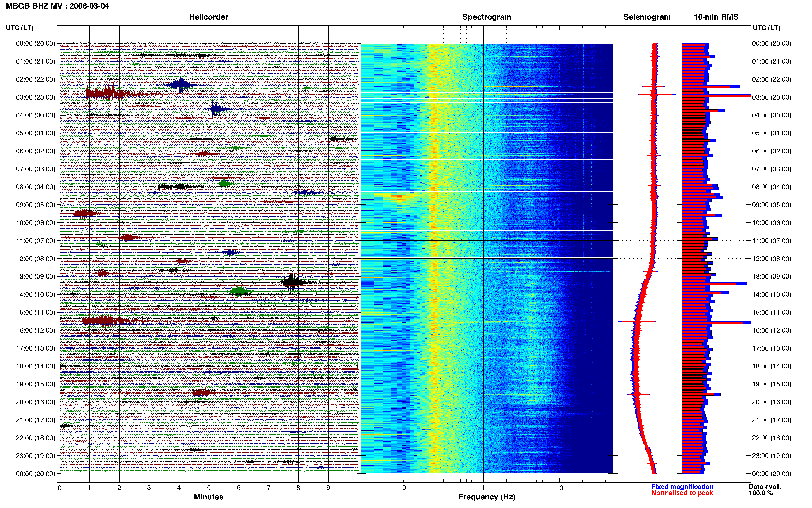Click 03:00 (23:00) on the Helicorder time axis
This screenshot has width=812, height=508.
(36, 97)
